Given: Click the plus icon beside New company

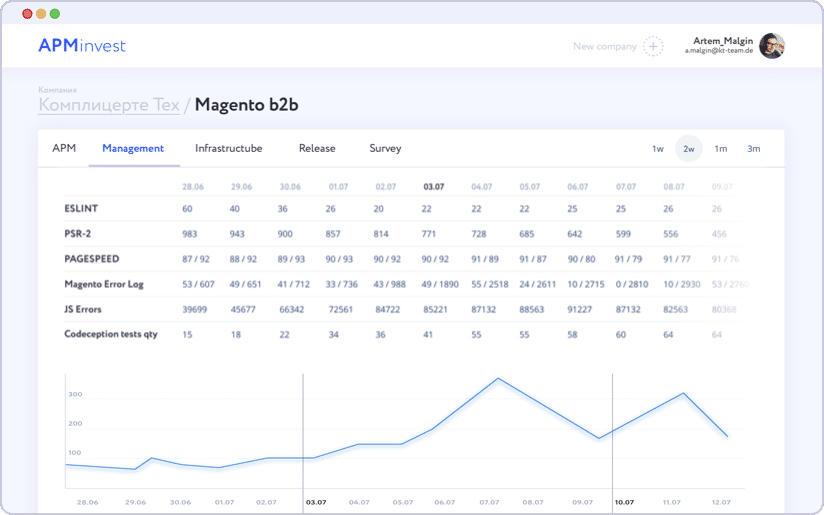Looking at the screenshot, I should (653, 46).
